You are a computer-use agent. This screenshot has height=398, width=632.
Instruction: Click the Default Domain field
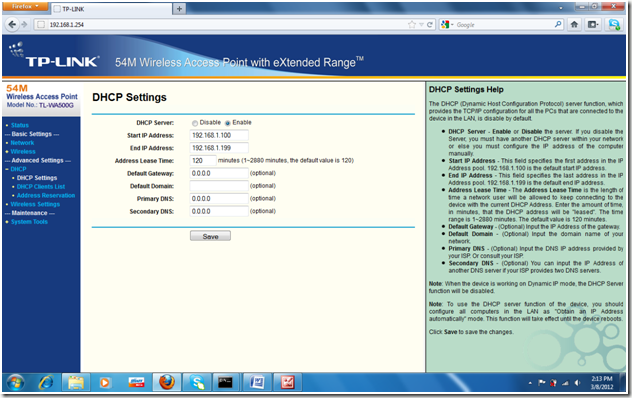point(219,186)
